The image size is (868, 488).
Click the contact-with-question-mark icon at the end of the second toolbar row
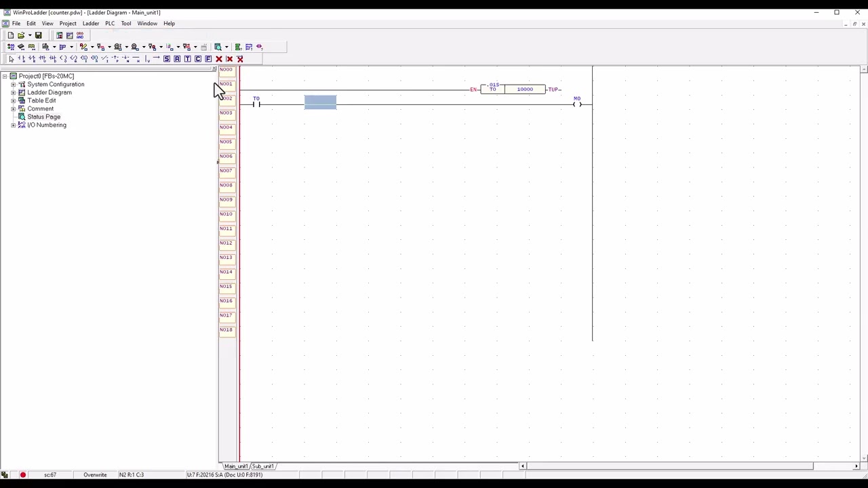pos(259,47)
